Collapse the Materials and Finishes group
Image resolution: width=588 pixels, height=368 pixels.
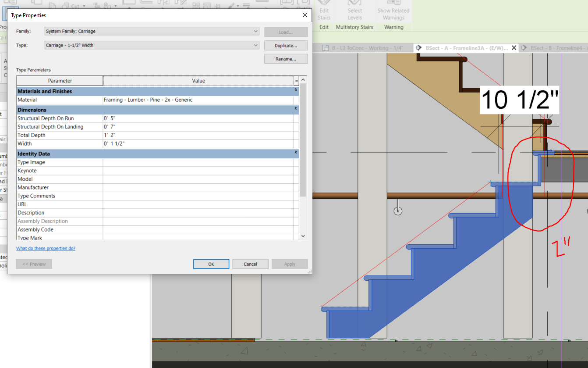pos(296,91)
